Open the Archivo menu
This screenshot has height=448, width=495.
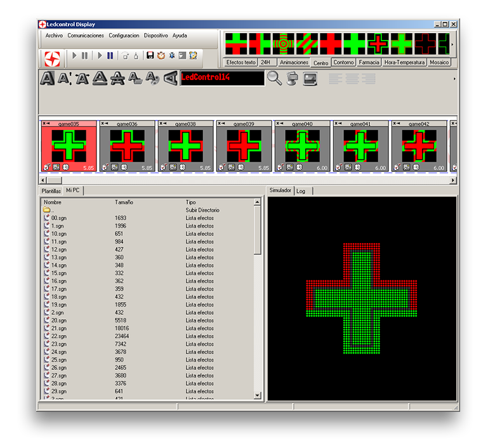[x=54, y=36]
